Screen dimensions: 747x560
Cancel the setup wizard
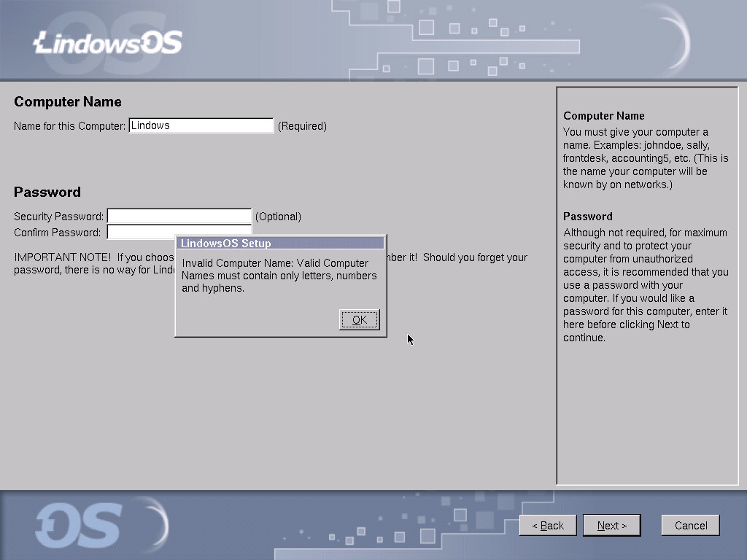coord(690,525)
